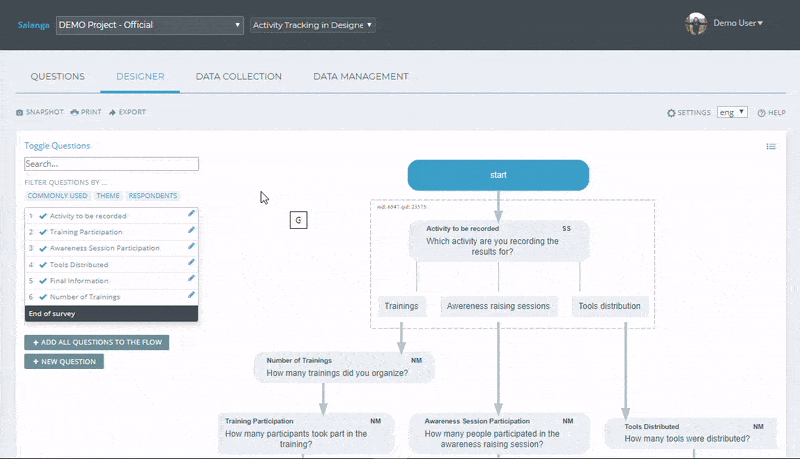Screen dimensions: 800x459
Task: Switch to the DATA MANAGEMENT tab
Action: click(361, 76)
